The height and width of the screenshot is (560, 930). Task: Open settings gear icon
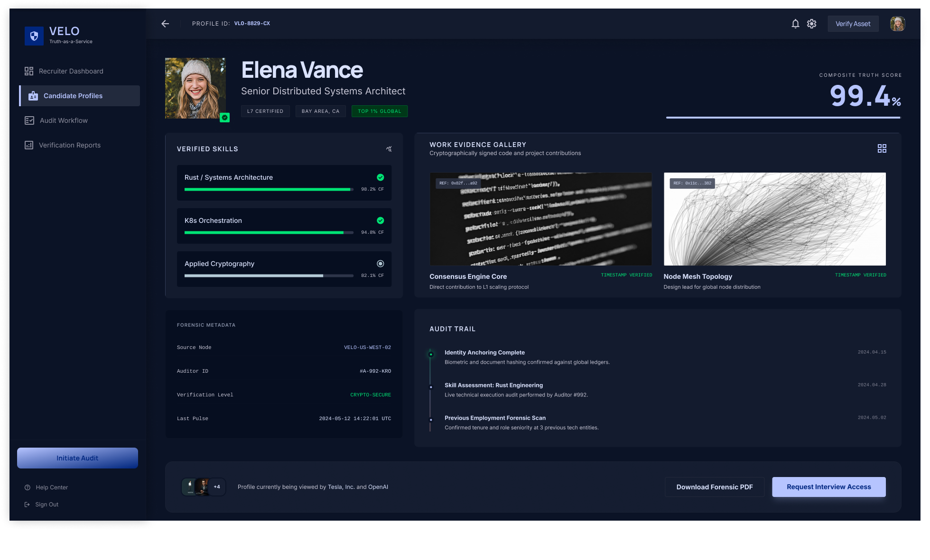(x=812, y=24)
